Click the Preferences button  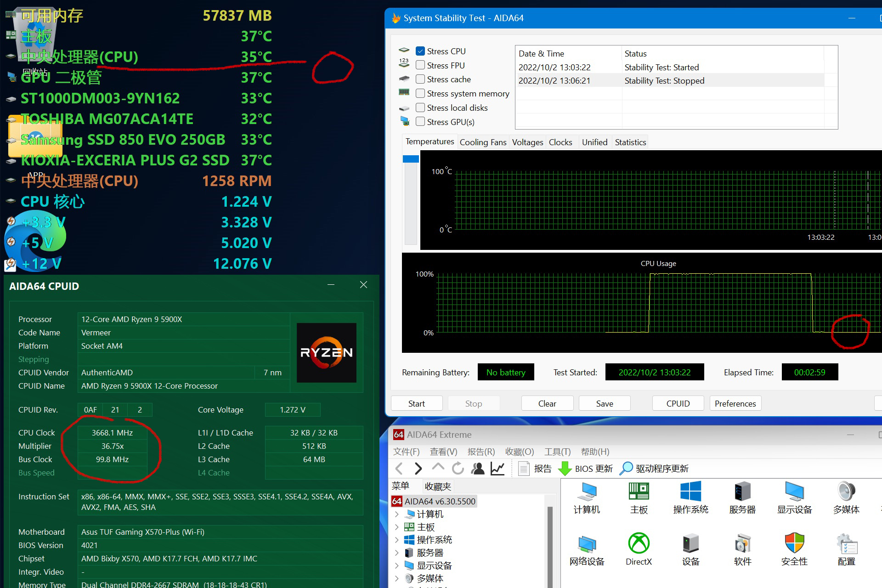pyautogui.click(x=735, y=403)
